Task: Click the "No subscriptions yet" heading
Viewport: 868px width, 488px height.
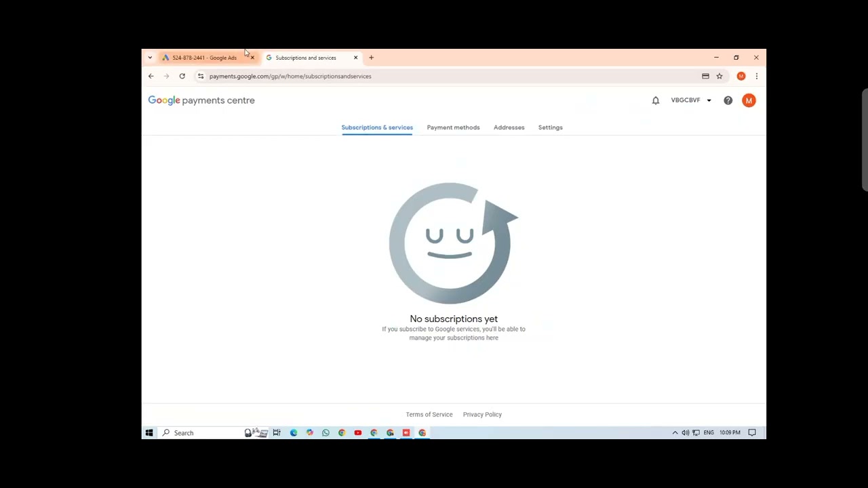Action: tap(454, 319)
